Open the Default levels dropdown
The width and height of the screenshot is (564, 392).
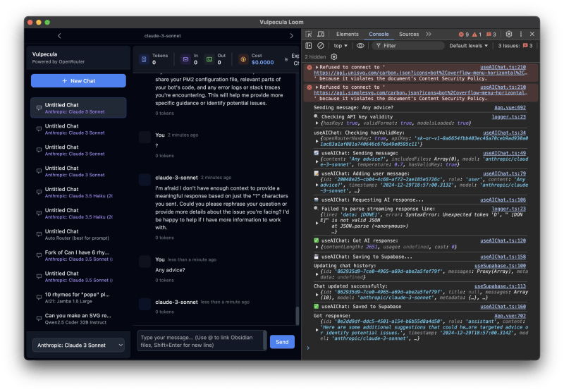coord(468,46)
